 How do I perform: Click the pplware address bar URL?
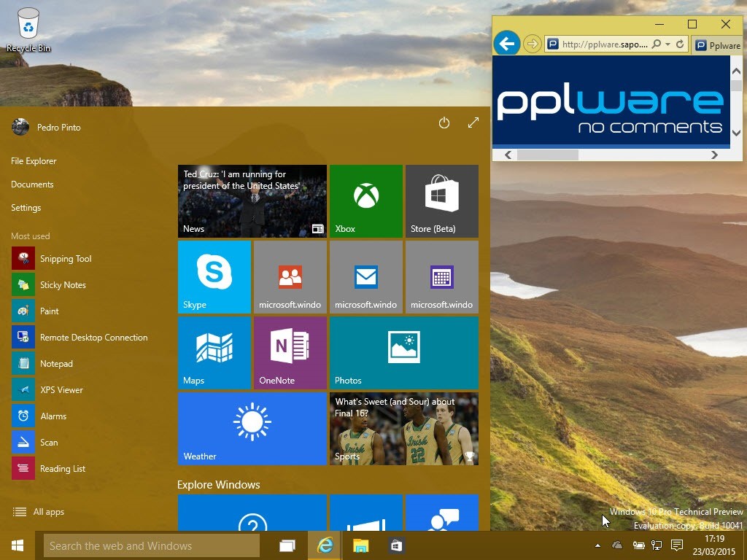click(x=605, y=44)
